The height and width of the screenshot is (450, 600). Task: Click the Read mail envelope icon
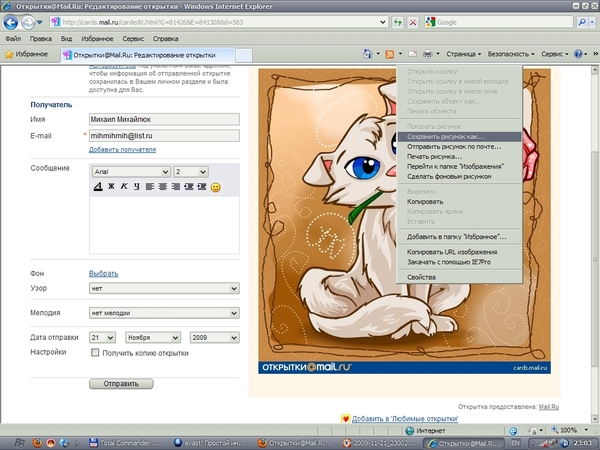click(x=412, y=54)
